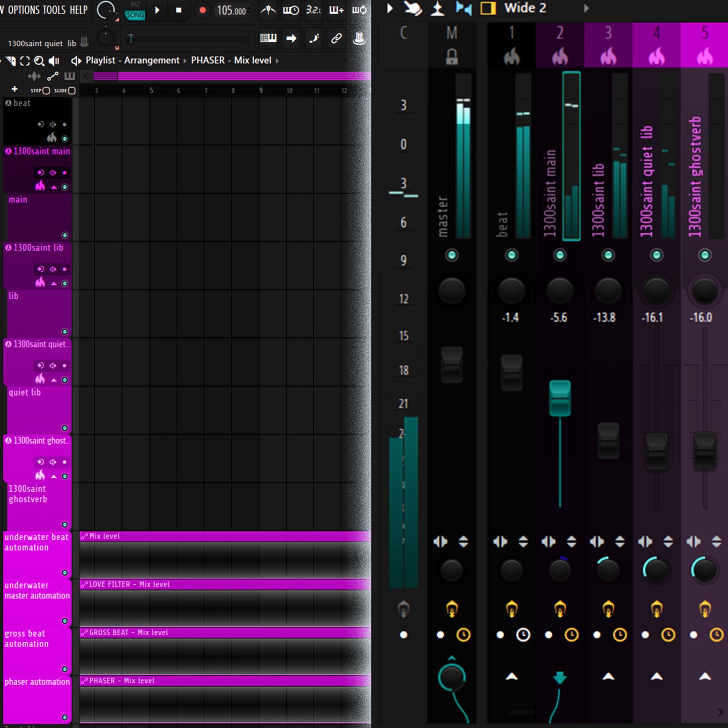Mute the master mixer track LED
728x728 pixels.
point(451,255)
